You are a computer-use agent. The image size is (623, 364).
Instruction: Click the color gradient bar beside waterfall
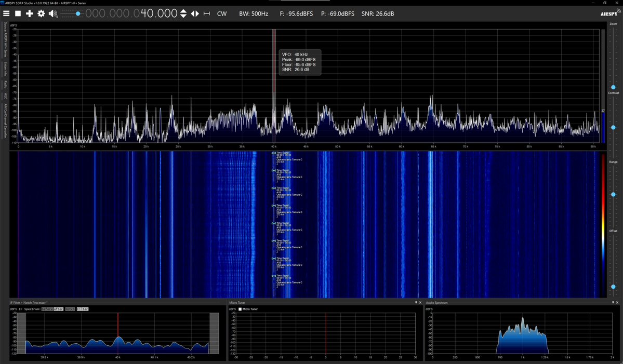pyautogui.click(x=603, y=224)
